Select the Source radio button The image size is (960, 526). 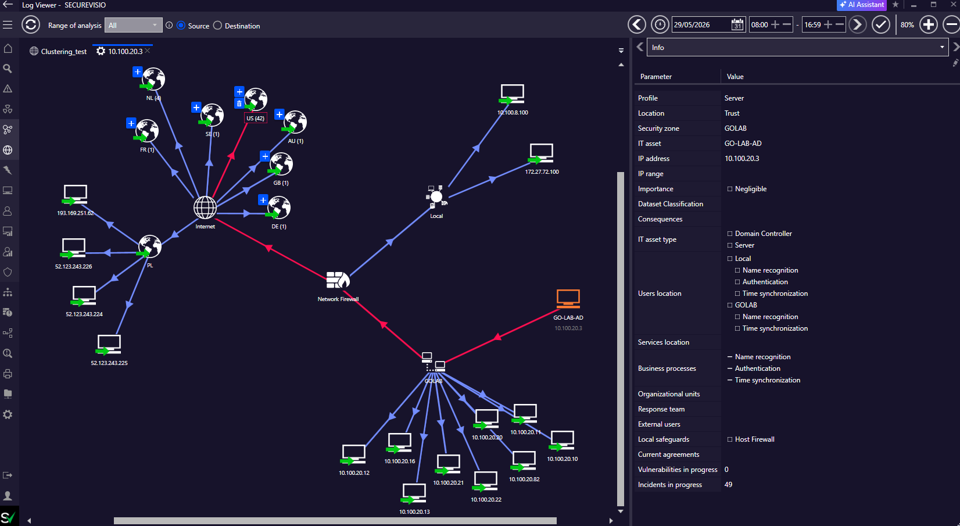[181, 26]
